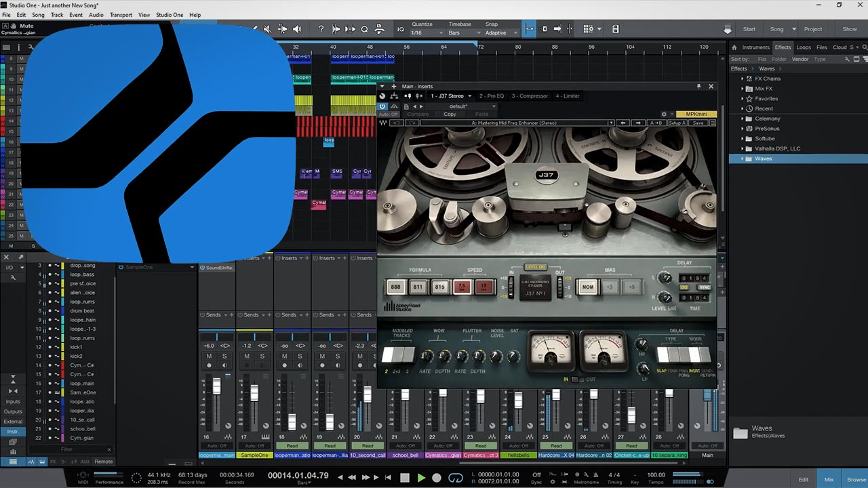The height and width of the screenshot is (488, 868).
Task: Go to previous Waves preset arrow
Action: (623, 123)
